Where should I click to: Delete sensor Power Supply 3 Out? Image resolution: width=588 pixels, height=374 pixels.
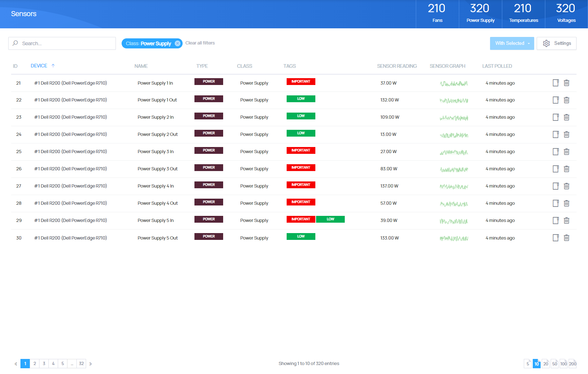click(x=566, y=169)
